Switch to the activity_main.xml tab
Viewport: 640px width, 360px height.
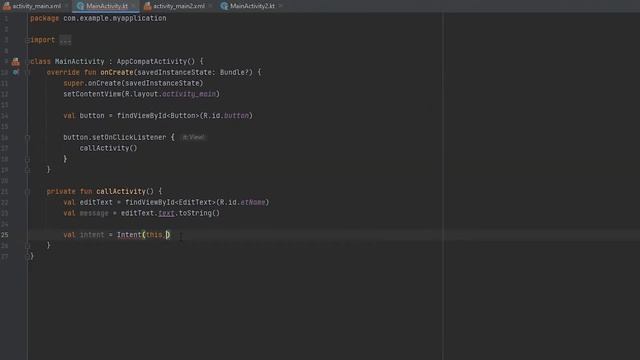click(x=36, y=6)
